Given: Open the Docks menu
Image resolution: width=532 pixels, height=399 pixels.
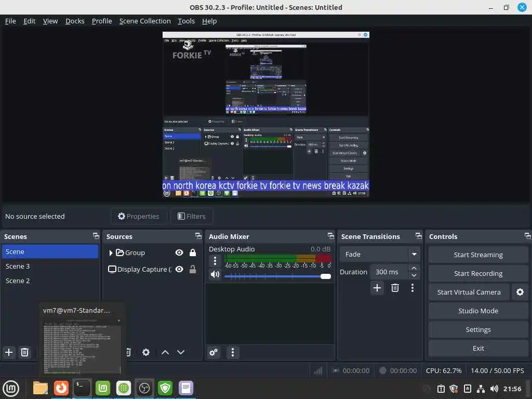Looking at the screenshot, I should point(75,21).
